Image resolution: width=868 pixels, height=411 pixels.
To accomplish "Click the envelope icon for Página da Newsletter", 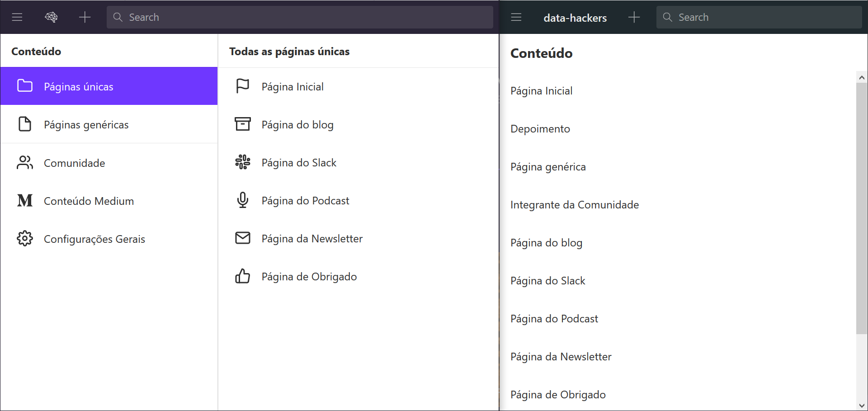I will [243, 238].
